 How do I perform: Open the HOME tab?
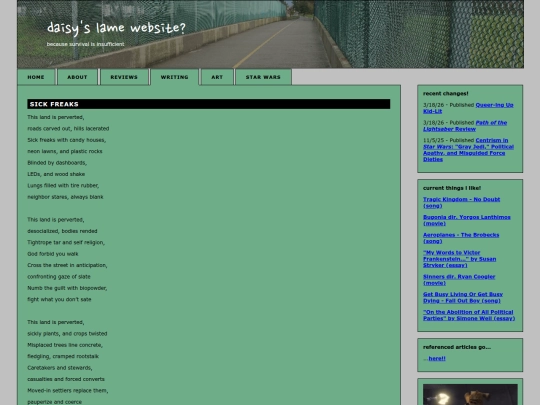coord(36,77)
